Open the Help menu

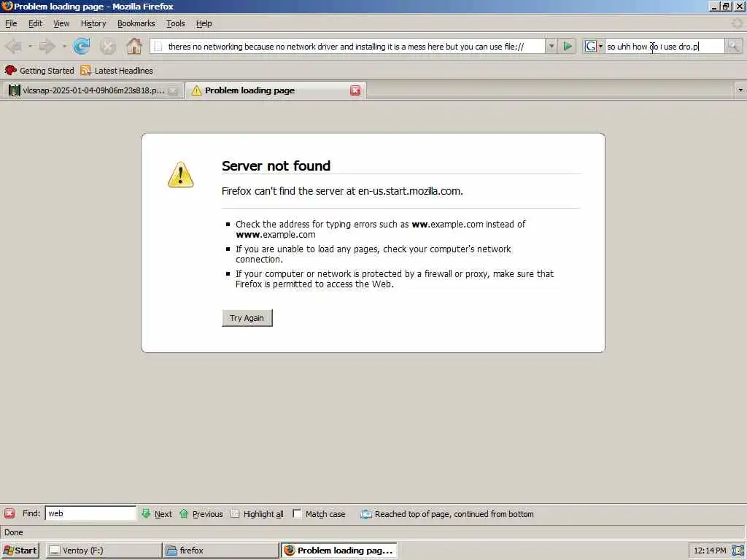[x=204, y=23]
